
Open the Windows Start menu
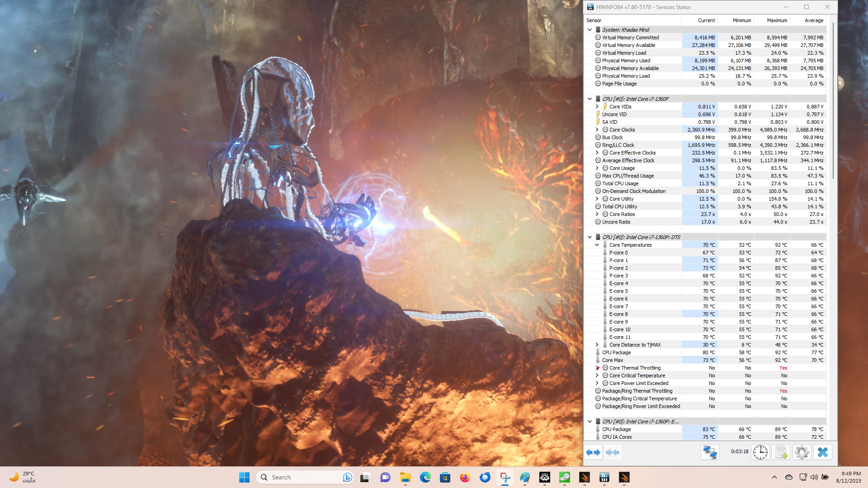click(244, 477)
